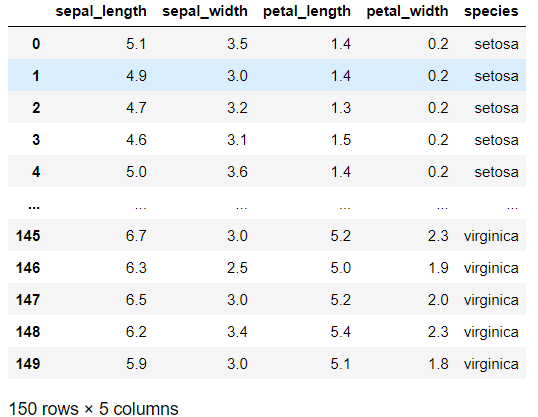The width and height of the screenshot is (538, 417).
Task: Click the species column header
Action: 491,12
